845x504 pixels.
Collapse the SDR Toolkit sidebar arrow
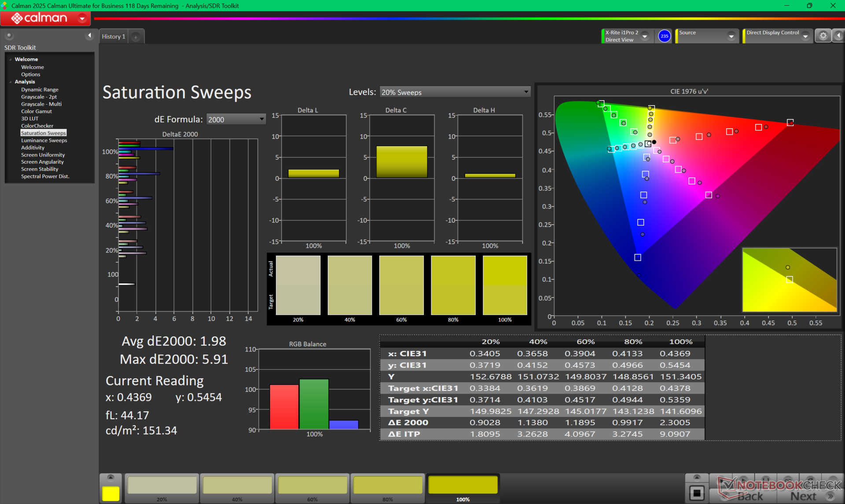89,36
